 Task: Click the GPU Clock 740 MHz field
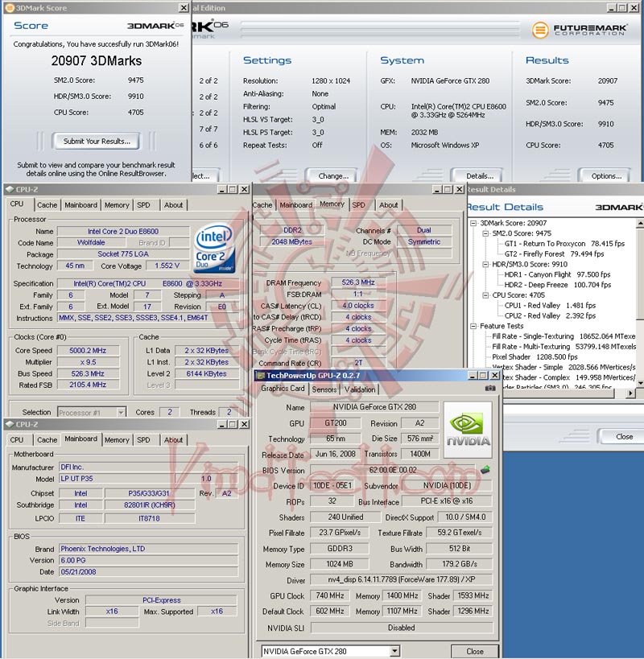(329, 595)
